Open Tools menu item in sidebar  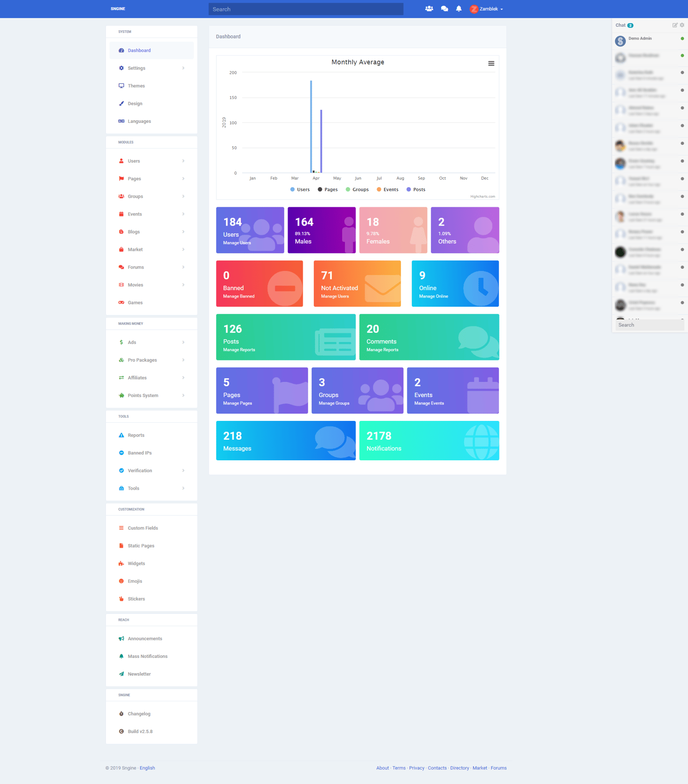[x=151, y=488]
